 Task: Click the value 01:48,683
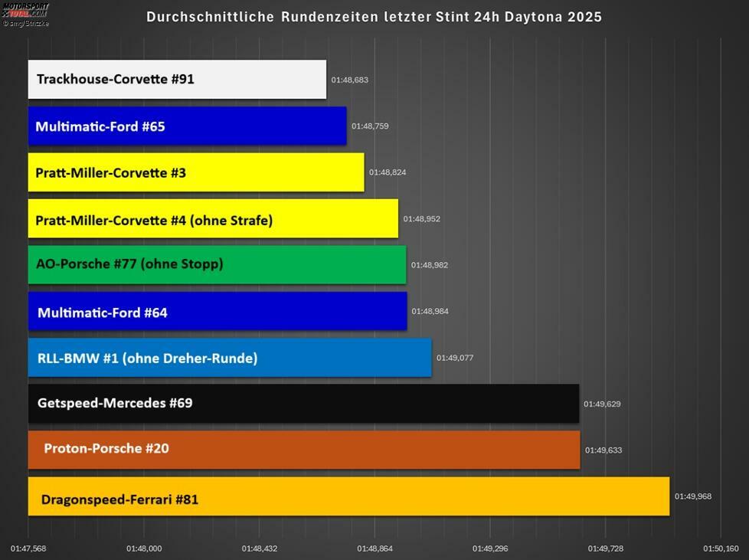click(x=350, y=80)
